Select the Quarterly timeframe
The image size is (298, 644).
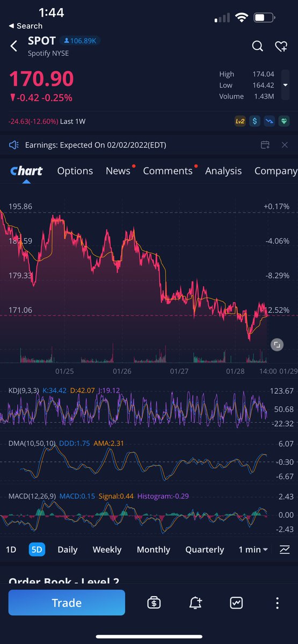pyautogui.click(x=205, y=550)
